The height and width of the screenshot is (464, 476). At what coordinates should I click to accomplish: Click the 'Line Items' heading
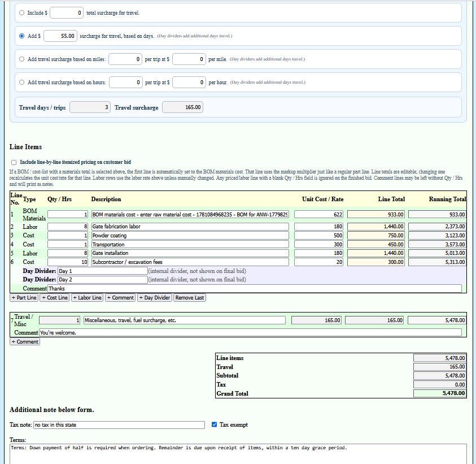pos(25,147)
